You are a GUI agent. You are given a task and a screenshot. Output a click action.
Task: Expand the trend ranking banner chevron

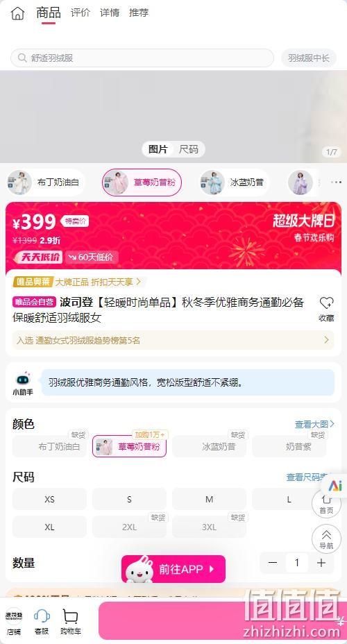[326, 340]
